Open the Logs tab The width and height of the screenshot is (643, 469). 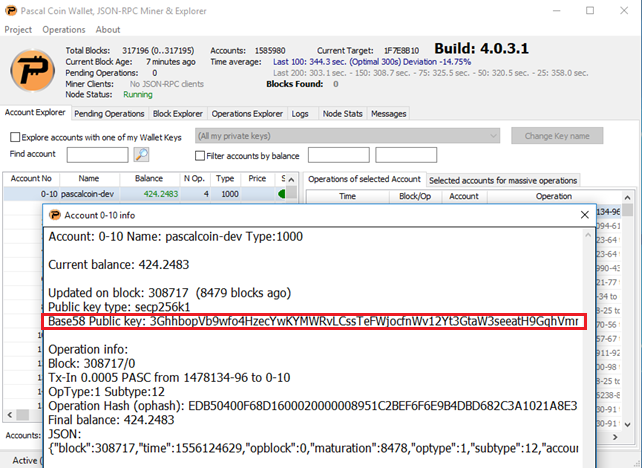point(300,114)
